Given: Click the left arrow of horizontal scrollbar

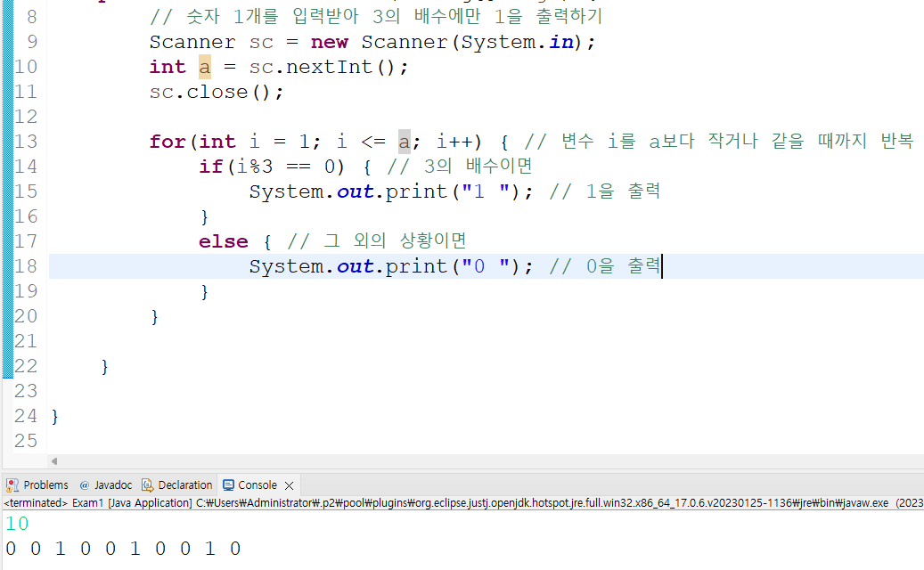Looking at the screenshot, I should pyautogui.click(x=54, y=461).
